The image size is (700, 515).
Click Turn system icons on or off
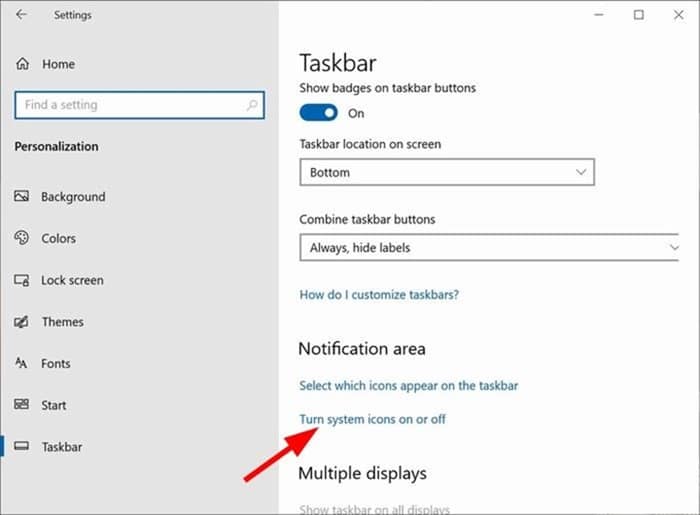(x=372, y=419)
